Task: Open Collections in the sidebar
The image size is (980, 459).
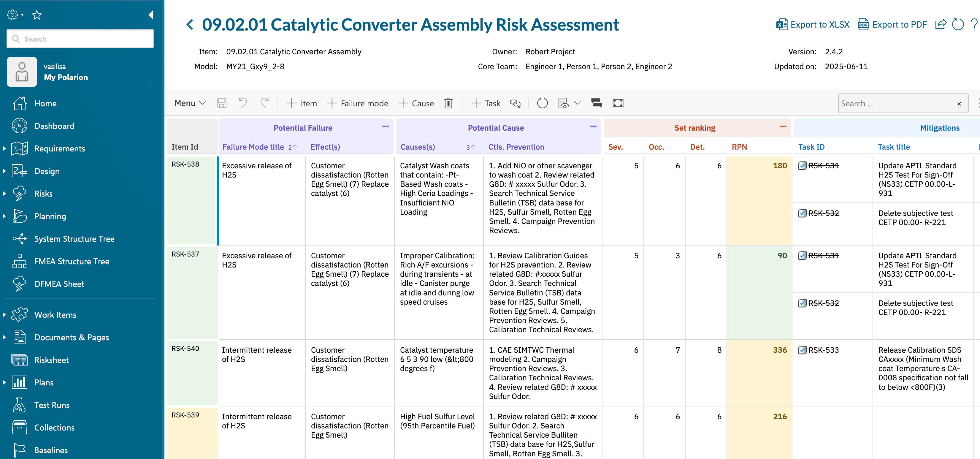Action: (54, 428)
